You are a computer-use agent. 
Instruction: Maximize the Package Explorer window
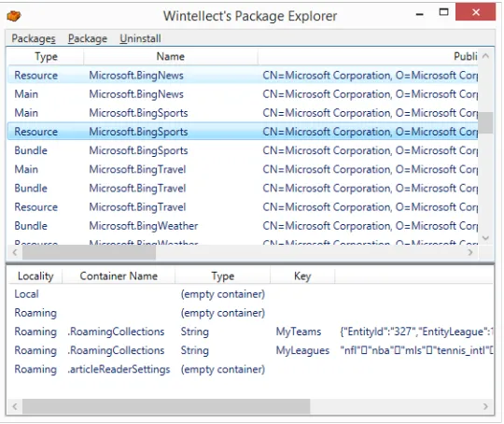pyautogui.click(x=444, y=12)
